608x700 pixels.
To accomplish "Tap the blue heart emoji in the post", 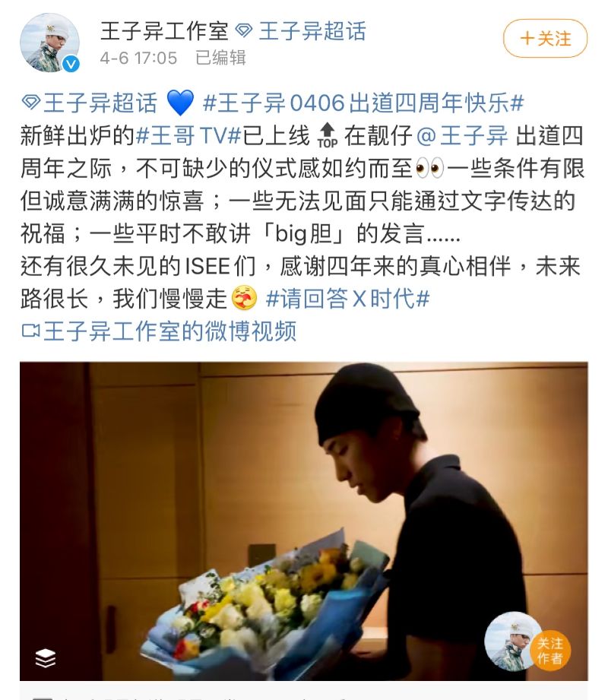I will 180,103.
